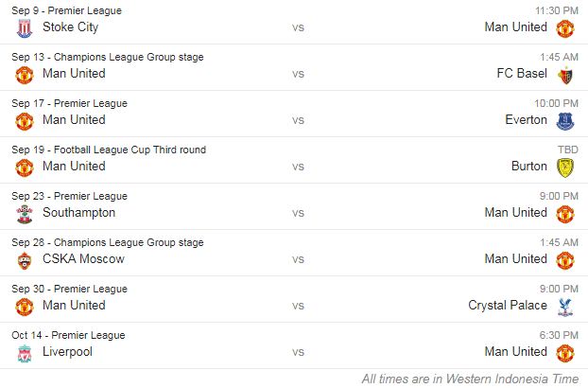Click the Crystal Palace club crest
The image size is (588, 388).
tap(565, 307)
